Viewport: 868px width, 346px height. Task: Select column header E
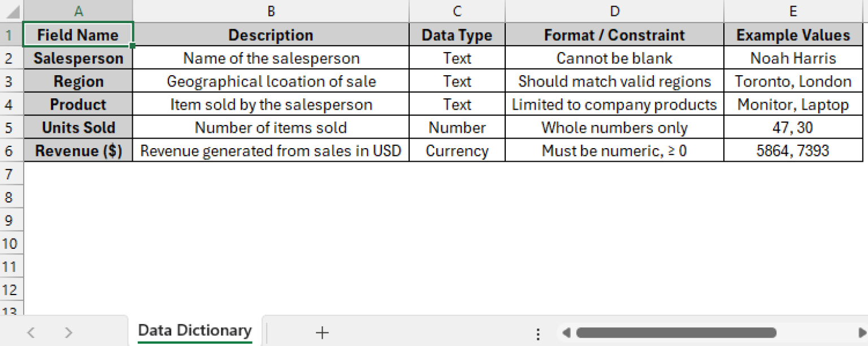pyautogui.click(x=793, y=10)
